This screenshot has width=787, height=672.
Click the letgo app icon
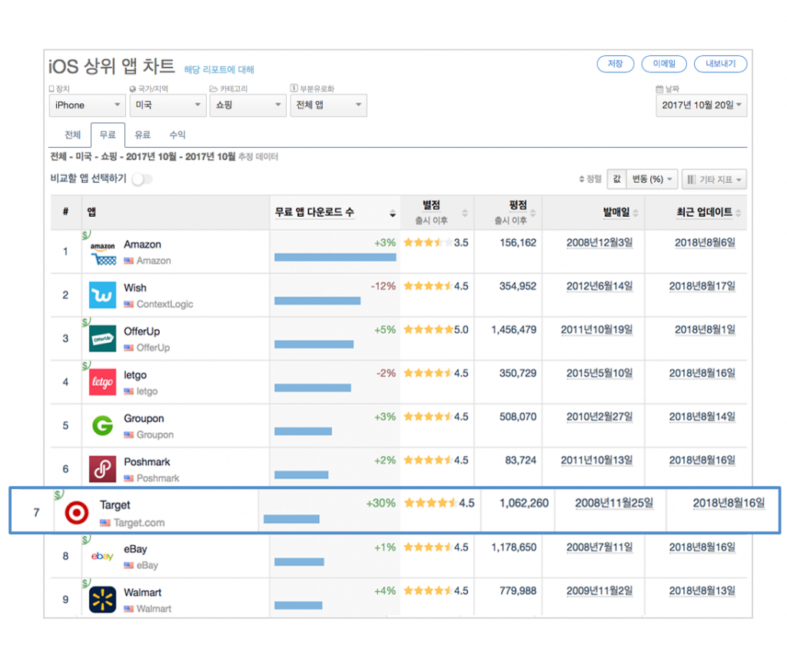click(x=102, y=382)
